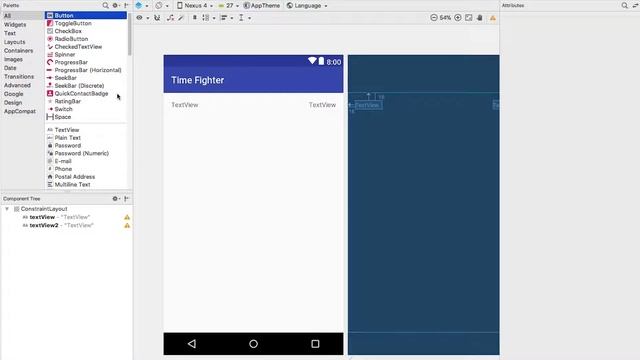Image resolution: width=640 pixels, height=360 pixels.
Task: Enable pan hand tool
Action: click(480, 18)
